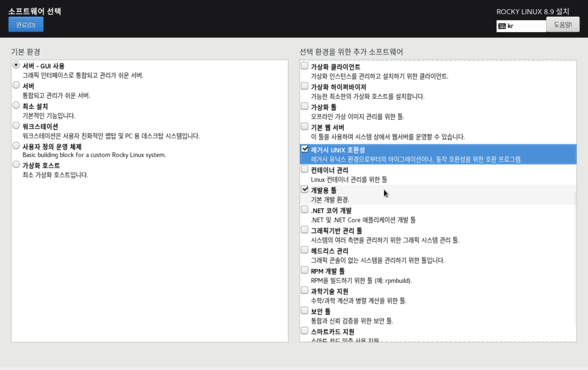
Task: Enable the 가상화 클라이언트 checkbox
Action: tap(304, 66)
